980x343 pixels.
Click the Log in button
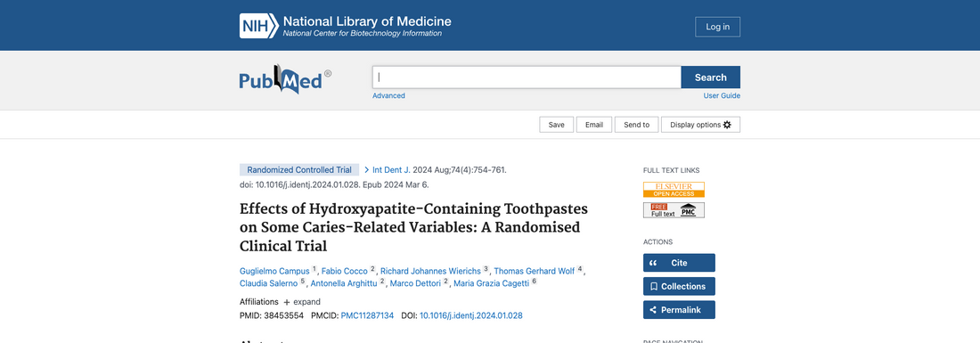pyautogui.click(x=717, y=27)
